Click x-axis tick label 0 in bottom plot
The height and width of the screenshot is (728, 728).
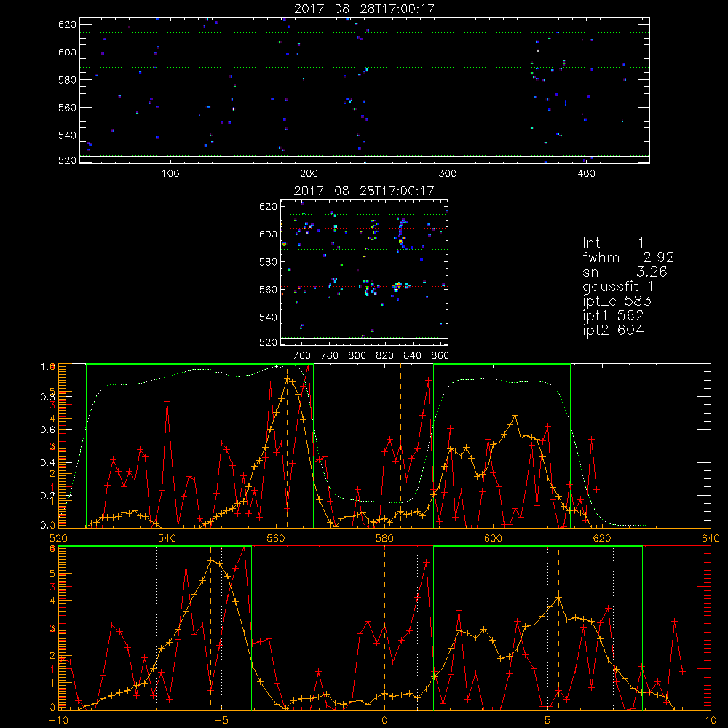coord(384,721)
